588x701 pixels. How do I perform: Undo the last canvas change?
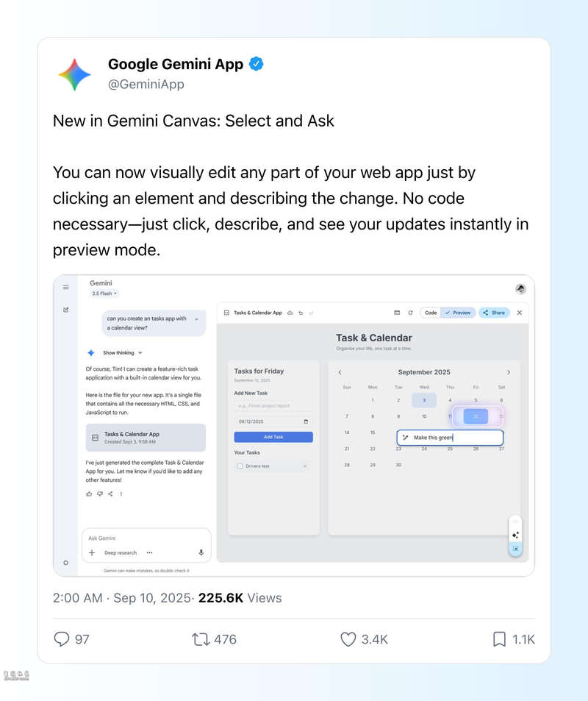pyautogui.click(x=301, y=313)
